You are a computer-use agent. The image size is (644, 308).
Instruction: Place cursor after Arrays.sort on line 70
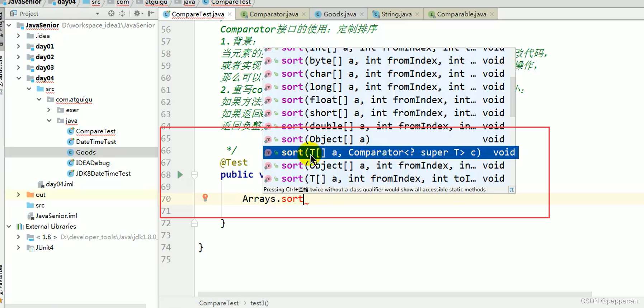(x=304, y=199)
